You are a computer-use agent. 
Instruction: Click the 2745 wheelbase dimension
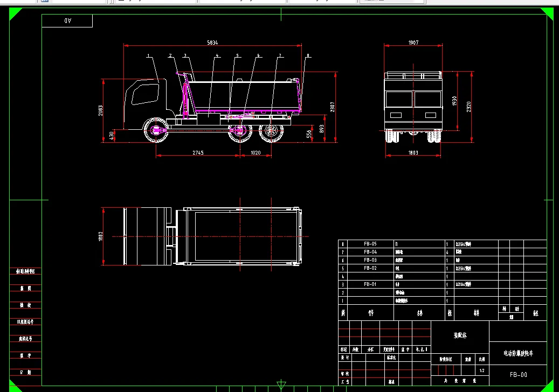pyautogui.click(x=198, y=153)
